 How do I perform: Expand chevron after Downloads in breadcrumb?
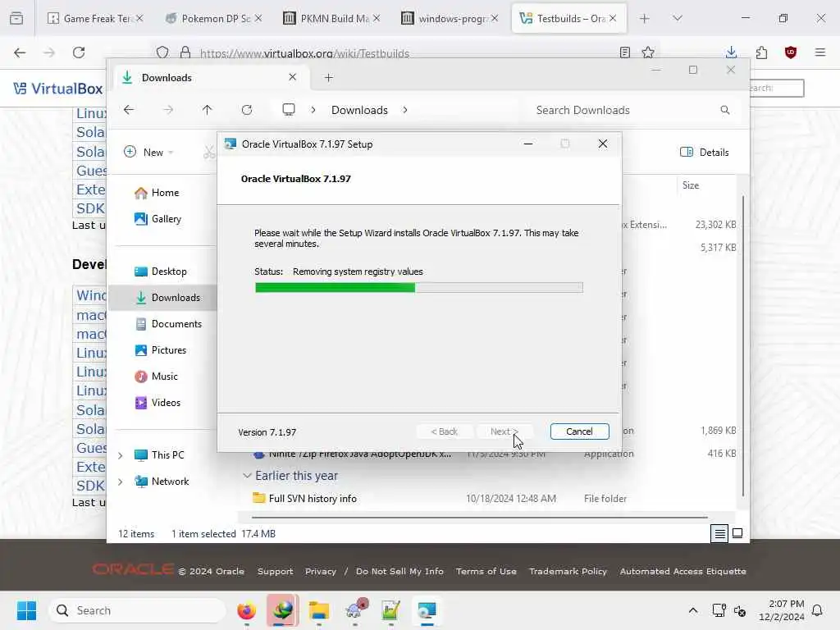(405, 110)
